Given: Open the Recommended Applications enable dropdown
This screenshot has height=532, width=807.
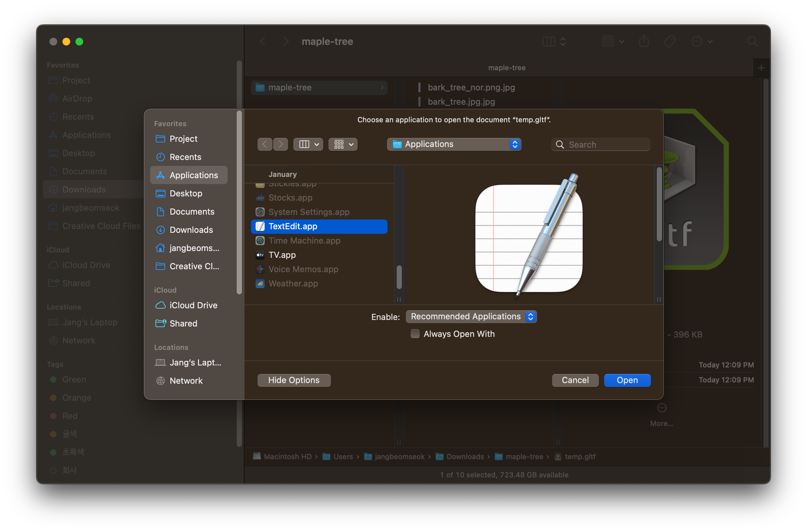Looking at the screenshot, I should [471, 316].
